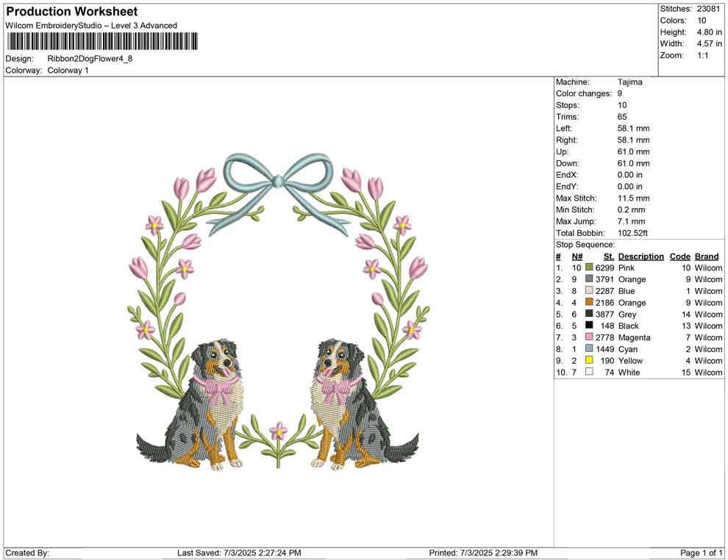Click the Blue swatch for code 2287
This screenshot has width=728, height=560.
pyautogui.click(x=588, y=291)
